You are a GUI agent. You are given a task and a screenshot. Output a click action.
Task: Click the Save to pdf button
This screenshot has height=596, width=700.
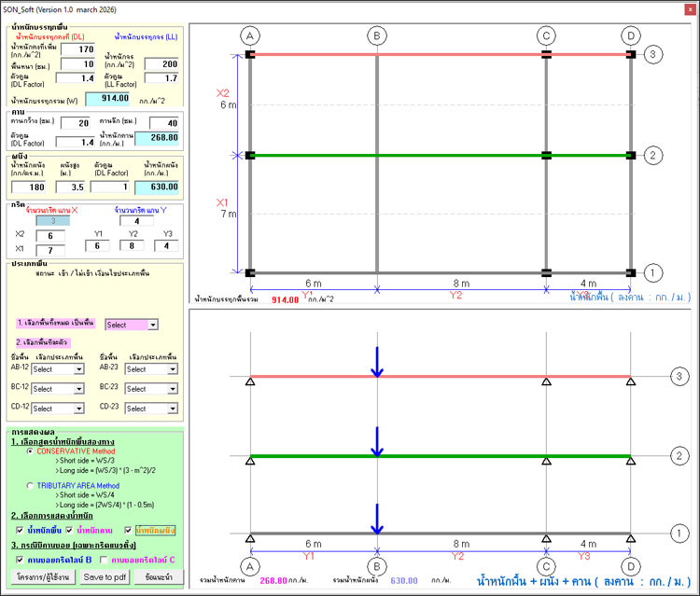[105, 578]
